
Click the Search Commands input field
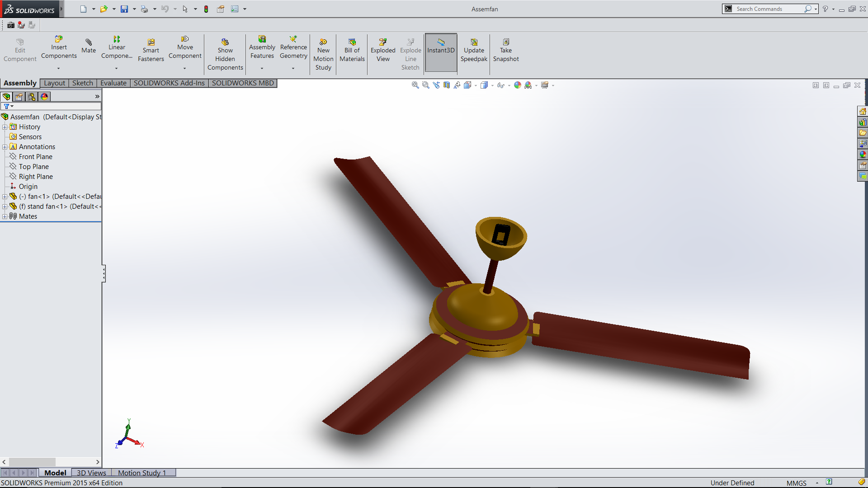pyautogui.click(x=769, y=9)
